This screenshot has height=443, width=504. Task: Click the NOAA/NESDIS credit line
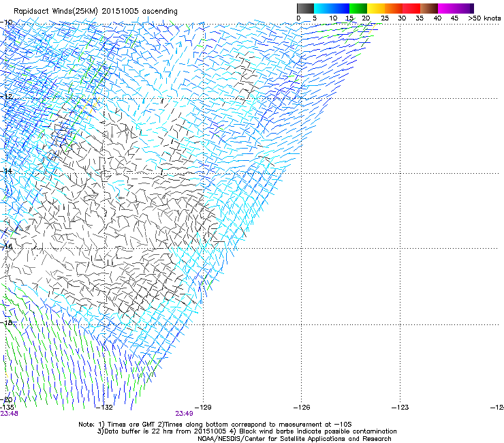tap(294, 439)
